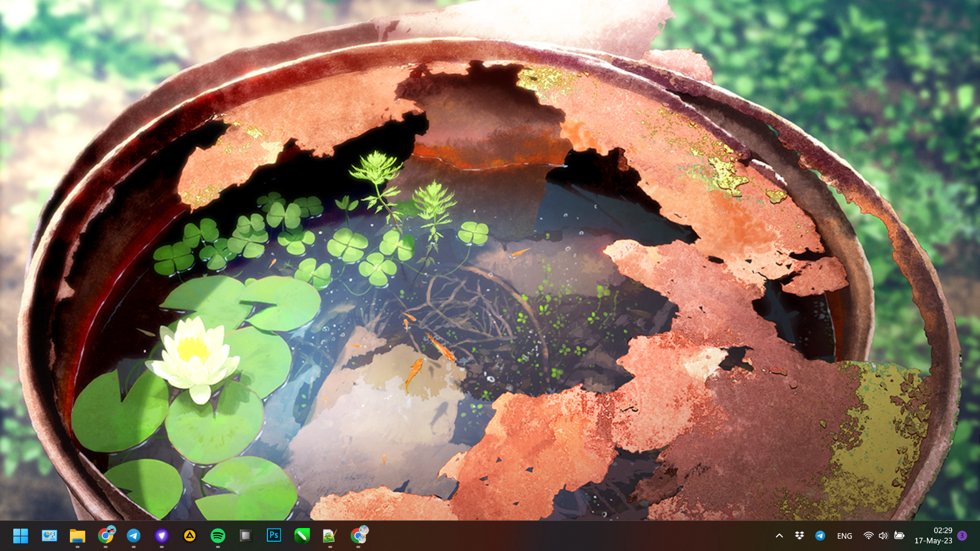Image resolution: width=980 pixels, height=551 pixels.
Task: Open Notepad++ from the taskbar
Action: tap(330, 536)
